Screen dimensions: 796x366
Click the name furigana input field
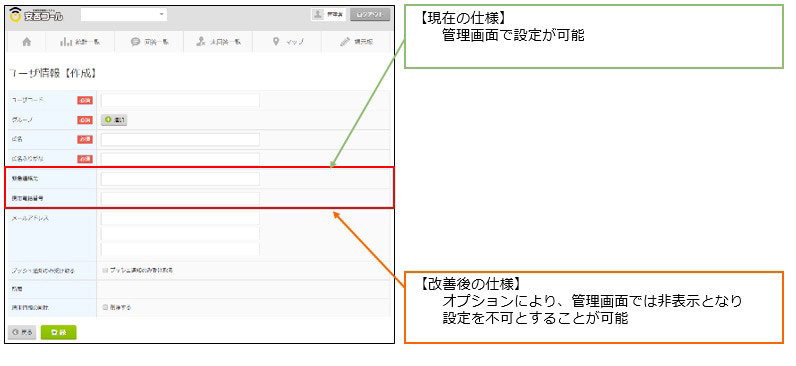180,159
